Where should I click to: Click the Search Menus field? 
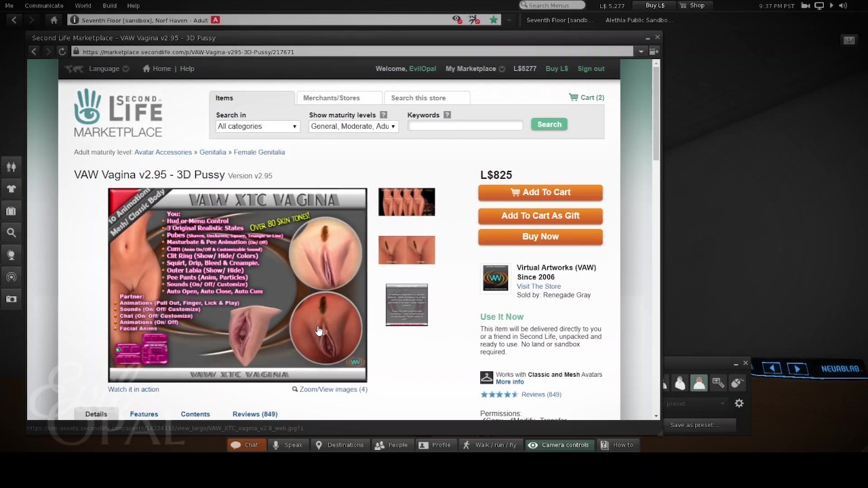(x=552, y=5)
